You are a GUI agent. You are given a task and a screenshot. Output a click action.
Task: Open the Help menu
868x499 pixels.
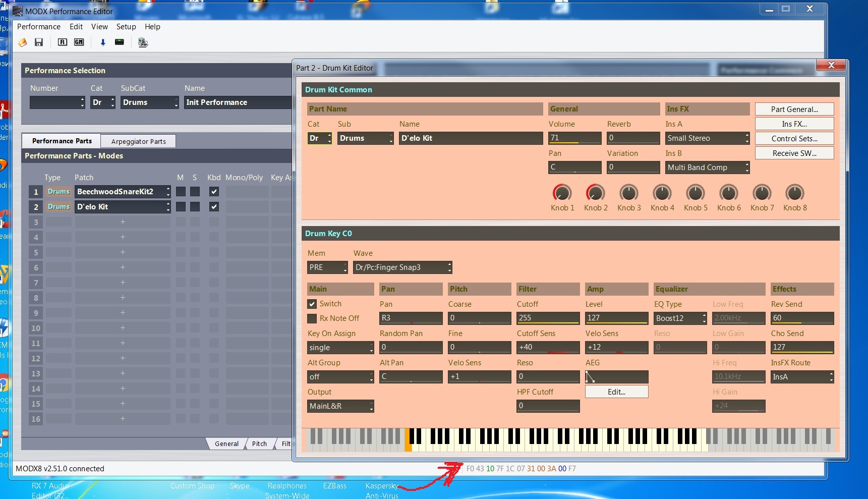[152, 27]
